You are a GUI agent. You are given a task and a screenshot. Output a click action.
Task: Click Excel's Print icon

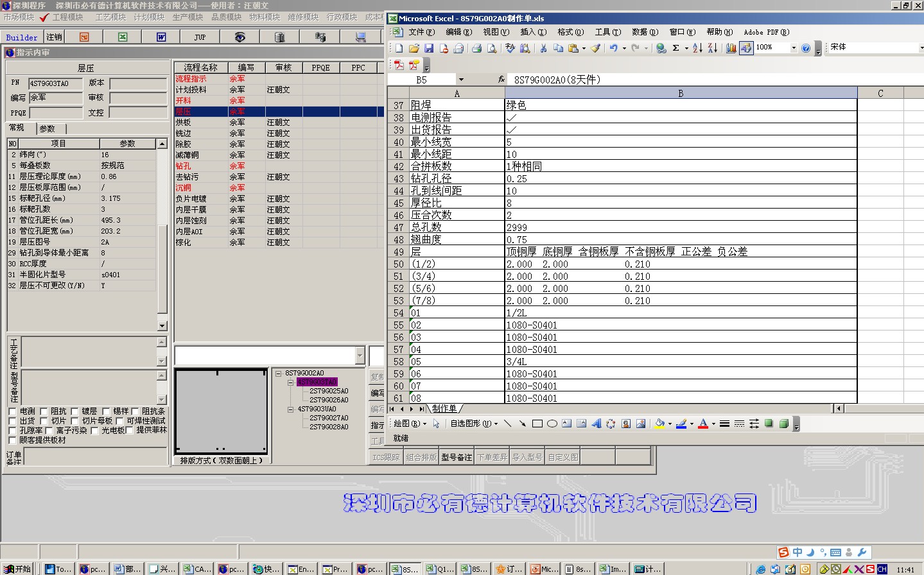(x=476, y=47)
